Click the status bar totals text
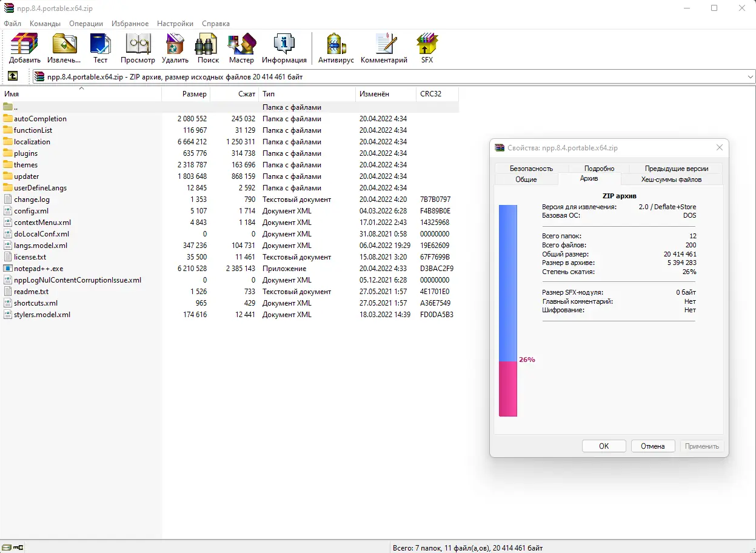This screenshot has width=756, height=553. point(467,548)
